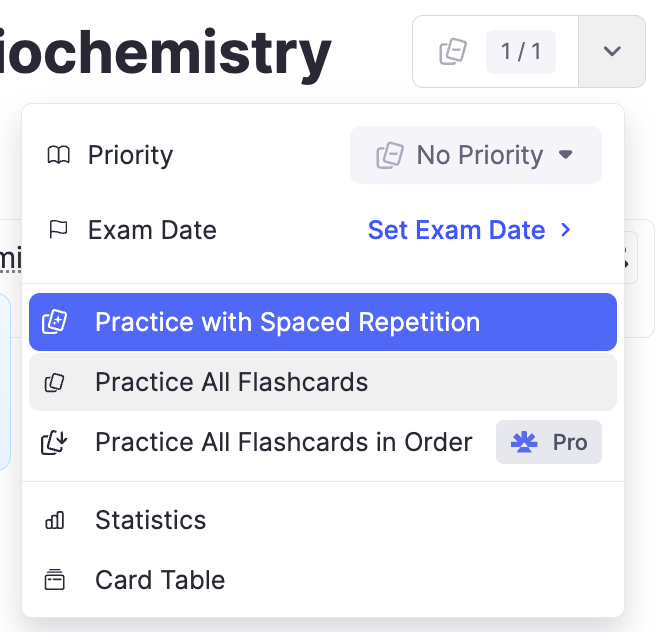Viewport: 670px width, 632px height.
Task: Open the No Priority dropdown
Action: pos(475,155)
